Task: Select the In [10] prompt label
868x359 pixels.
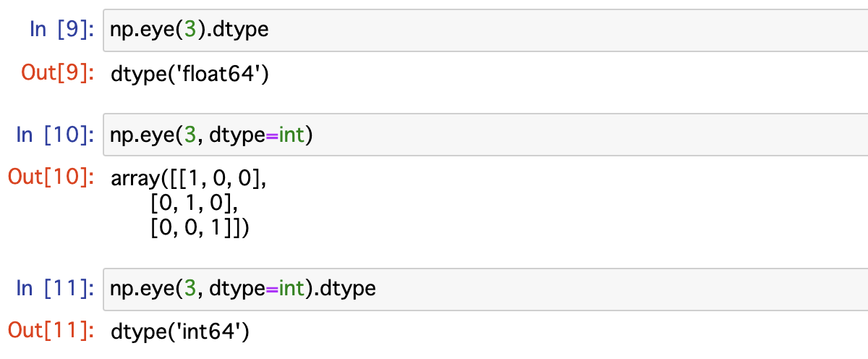Action: (55, 135)
